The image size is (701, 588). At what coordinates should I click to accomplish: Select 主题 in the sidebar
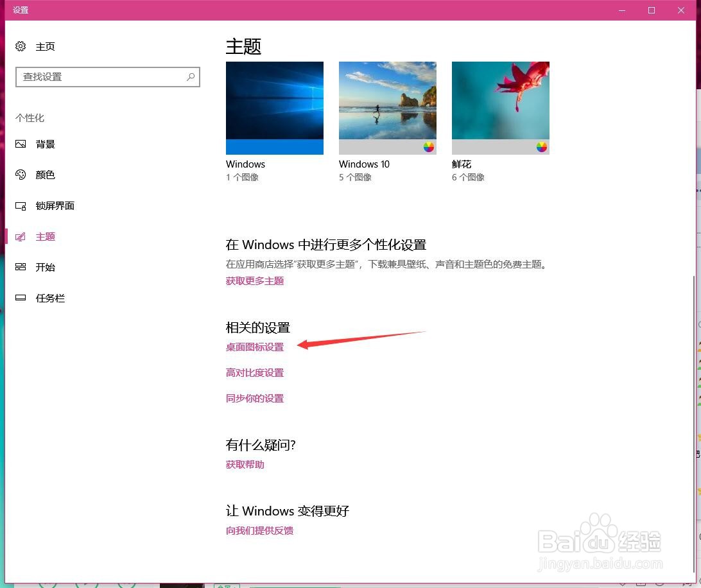point(45,236)
